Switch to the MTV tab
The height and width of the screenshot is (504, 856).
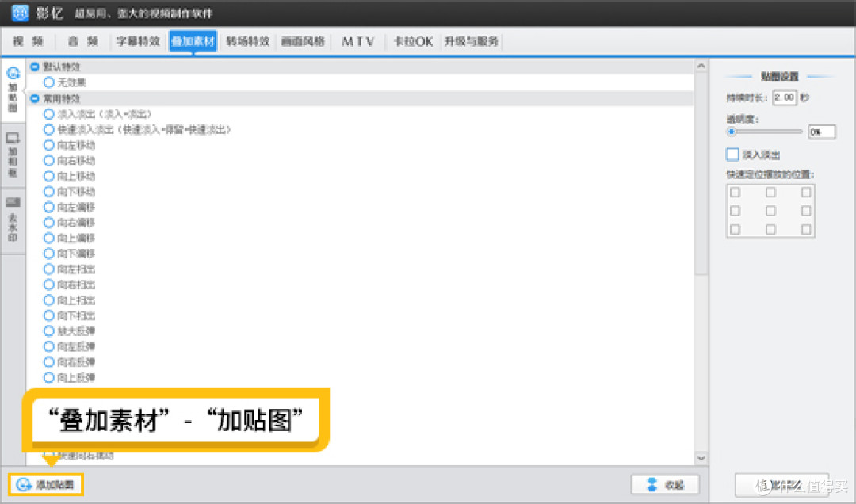358,41
